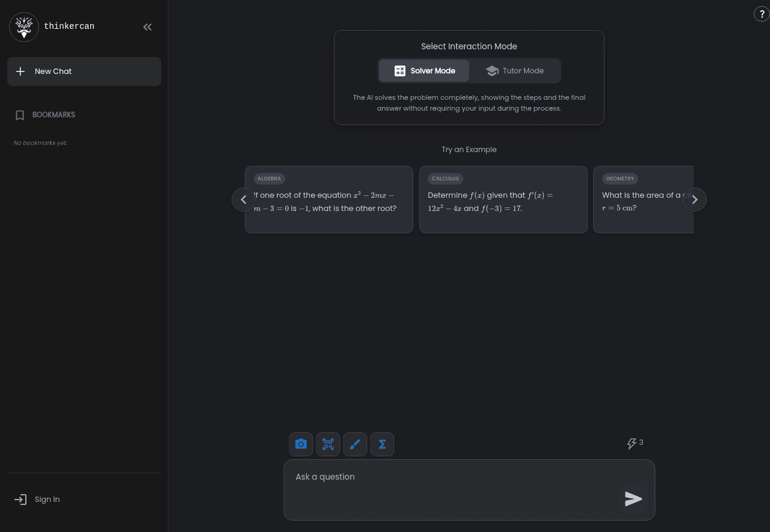
Task: Click the camera photo upload icon
Action: click(x=301, y=444)
